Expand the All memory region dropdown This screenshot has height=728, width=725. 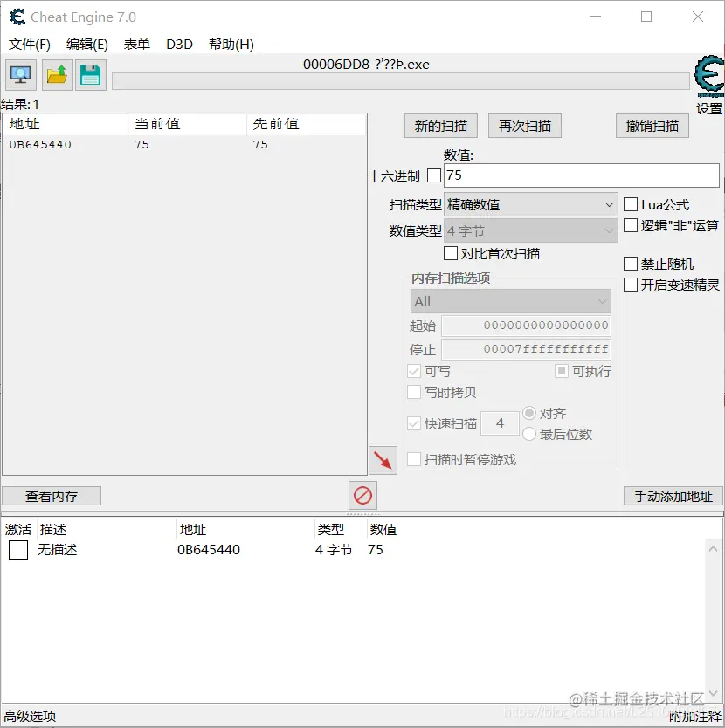pos(510,300)
